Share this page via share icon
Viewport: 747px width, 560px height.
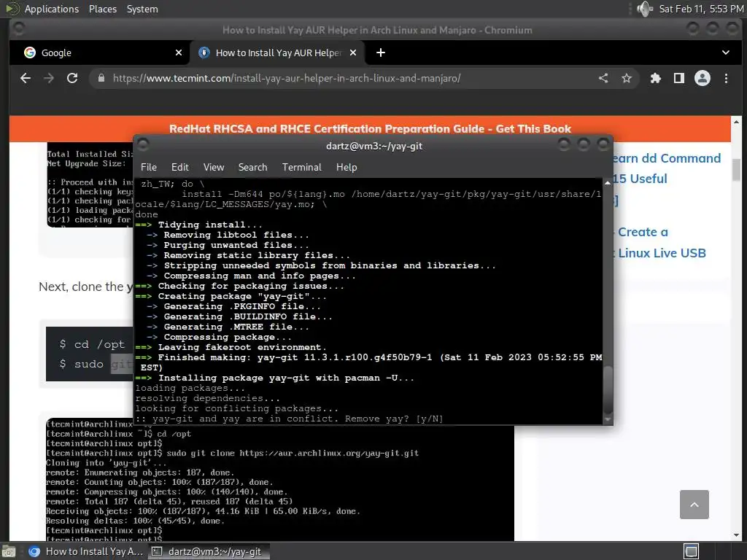point(603,78)
